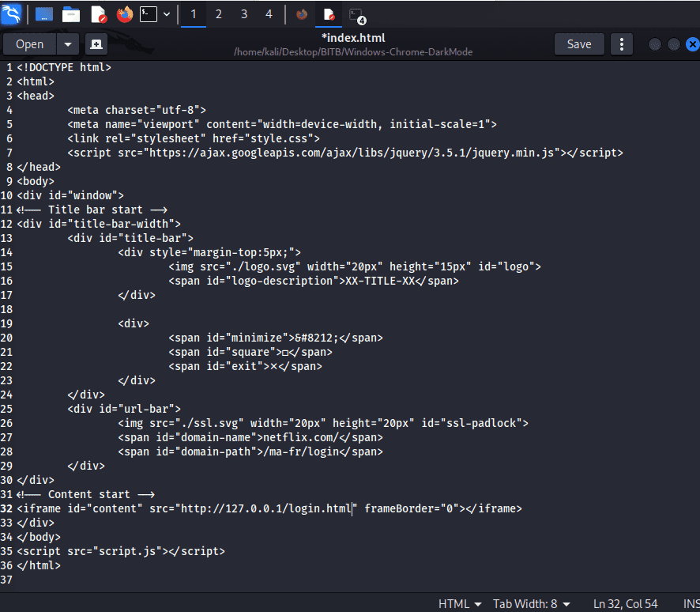This screenshot has width=700, height=612.
Task: Click the /ma-fr/login domain-path text
Action: coord(301,451)
